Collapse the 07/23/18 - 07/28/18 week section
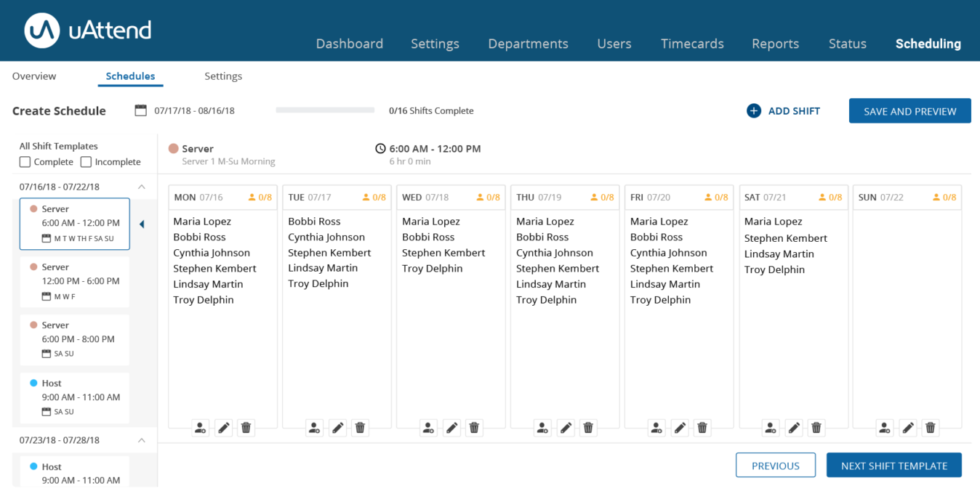980x491 pixels. 142,440
